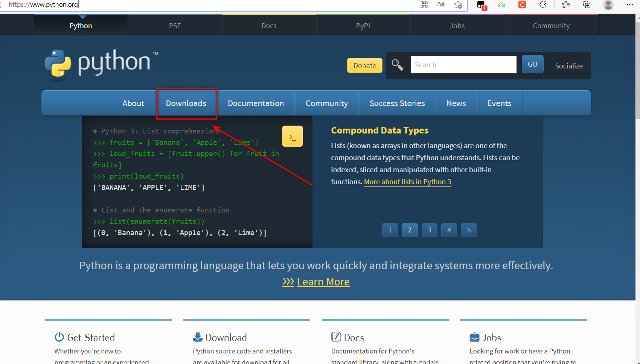This screenshot has width=640, height=364.
Task: Click the address bar URL
Action: coord(43,5)
